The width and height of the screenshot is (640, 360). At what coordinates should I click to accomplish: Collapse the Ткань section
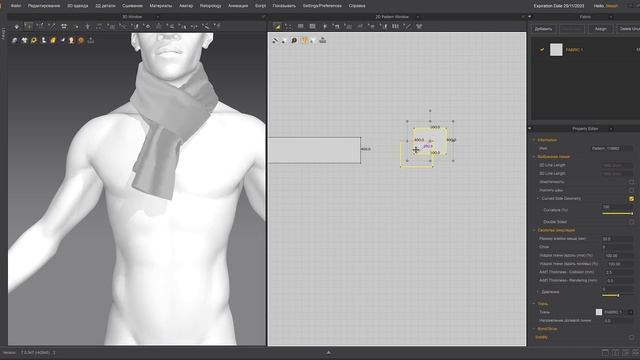coord(533,304)
